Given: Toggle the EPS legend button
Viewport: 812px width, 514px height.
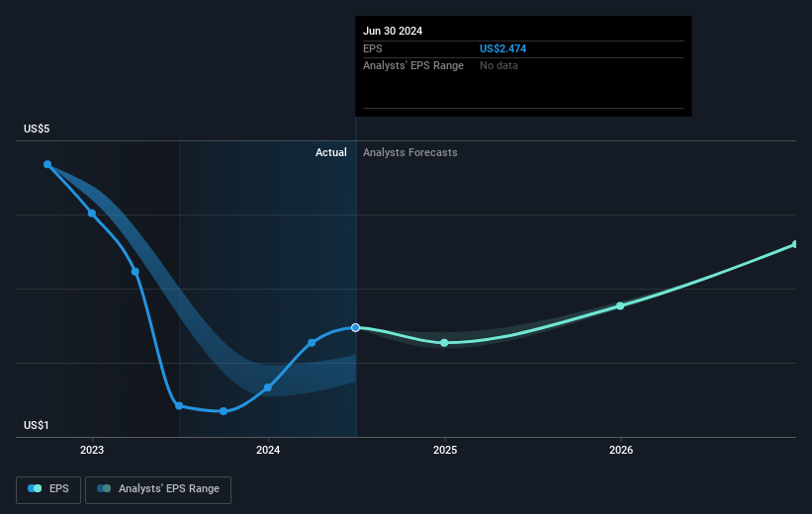Looking at the screenshot, I should click(x=48, y=489).
